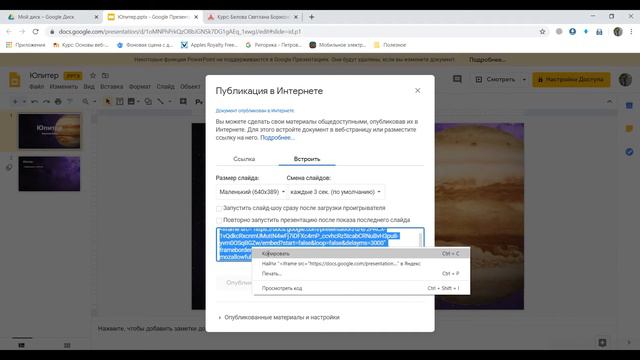Open the Формат menu

(x=140, y=87)
